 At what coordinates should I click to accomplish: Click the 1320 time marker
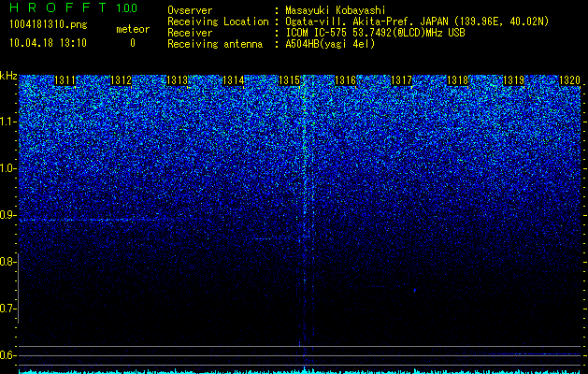point(569,80)
